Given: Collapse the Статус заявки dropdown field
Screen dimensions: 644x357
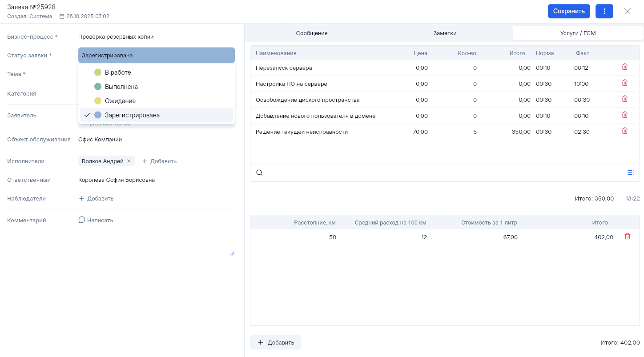Looking at the screenshot, I should coord(156,56).
